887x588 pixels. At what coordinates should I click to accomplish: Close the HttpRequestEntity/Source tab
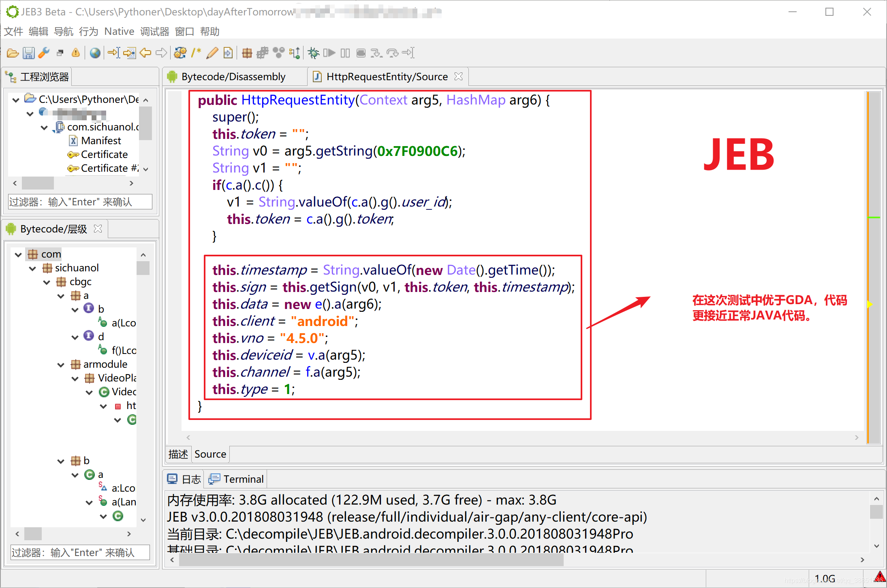(458, 77)
